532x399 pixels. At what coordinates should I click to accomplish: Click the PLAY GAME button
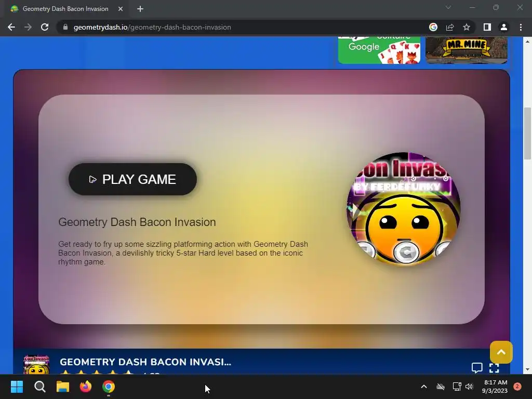(132, 179)
